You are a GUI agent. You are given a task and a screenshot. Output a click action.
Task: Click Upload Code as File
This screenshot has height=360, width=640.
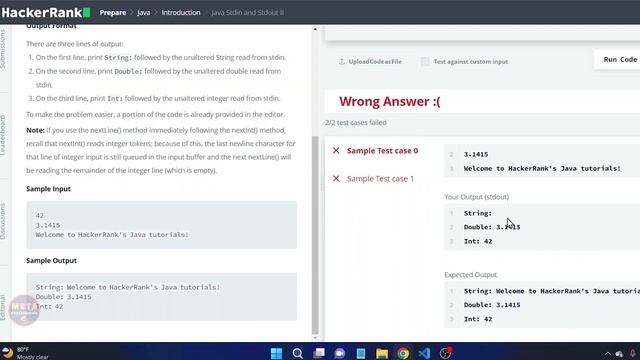375,62
